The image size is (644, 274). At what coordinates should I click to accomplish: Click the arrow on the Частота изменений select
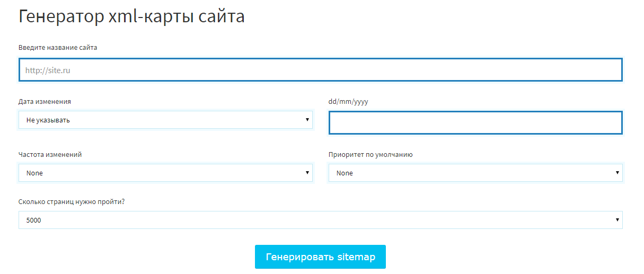(x=307, y=173)
